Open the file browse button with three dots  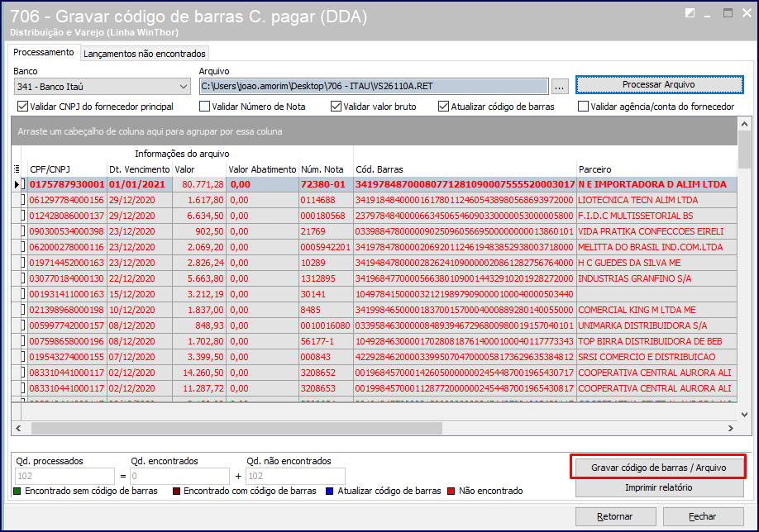559,87
